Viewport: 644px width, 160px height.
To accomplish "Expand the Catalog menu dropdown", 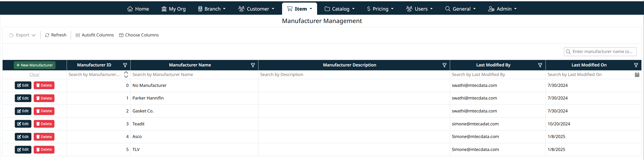I will tap(340, 9).
